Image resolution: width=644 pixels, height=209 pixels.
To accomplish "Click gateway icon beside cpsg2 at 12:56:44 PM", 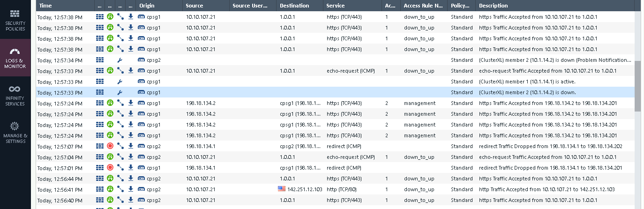I will 142,179.
